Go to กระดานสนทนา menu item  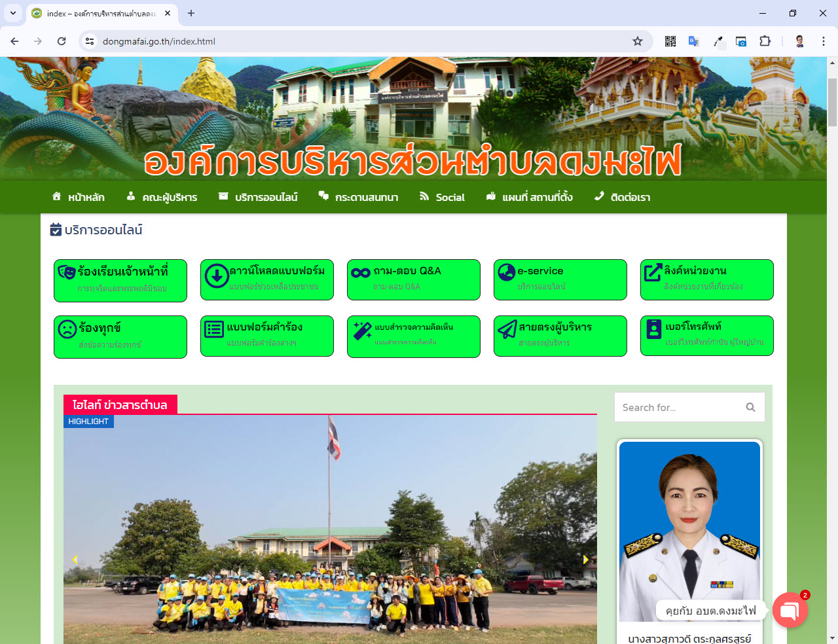pyautogui.click(x=358, y=197)
